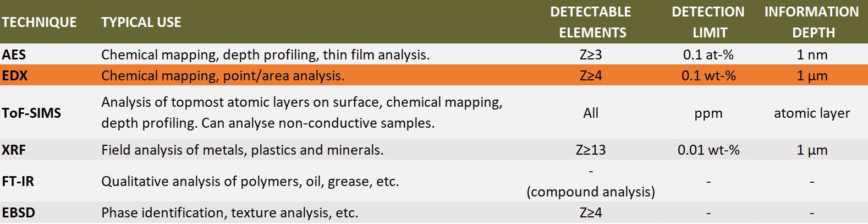Select the Z≥13 detectable elements cell
The image size is (868, 224).
click(x=591, y=150)
